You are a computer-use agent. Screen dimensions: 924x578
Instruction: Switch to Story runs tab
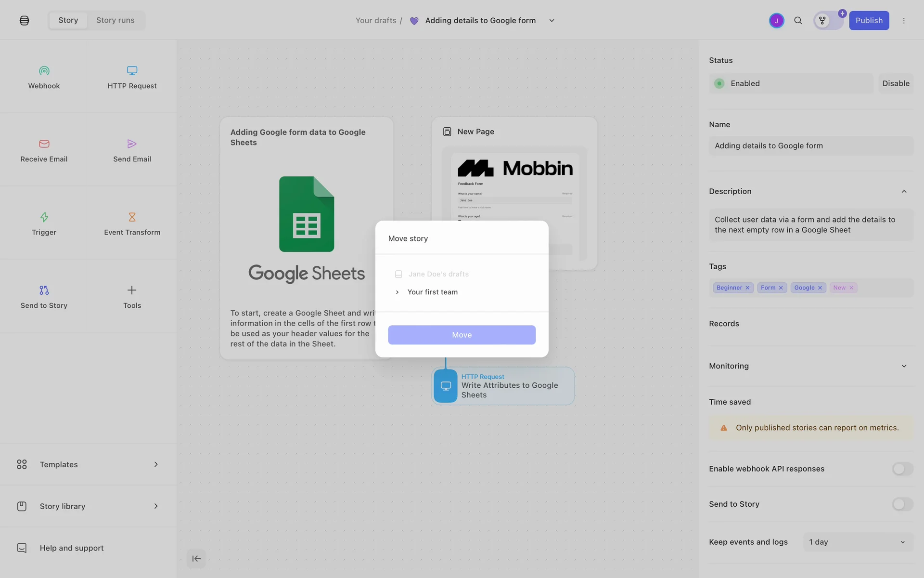coord(115,20)
